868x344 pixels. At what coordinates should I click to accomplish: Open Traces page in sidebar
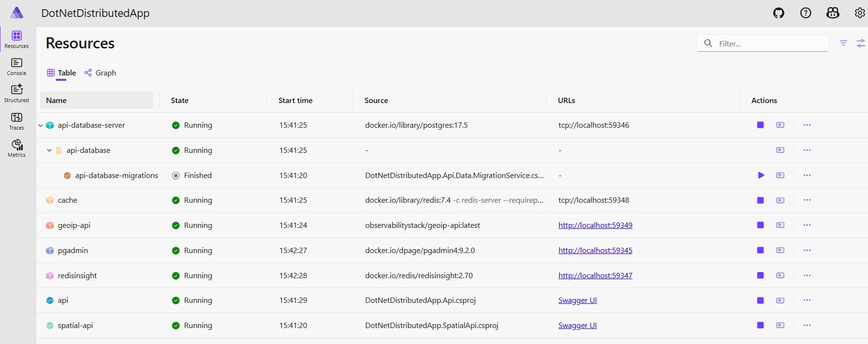pos(16,121)
